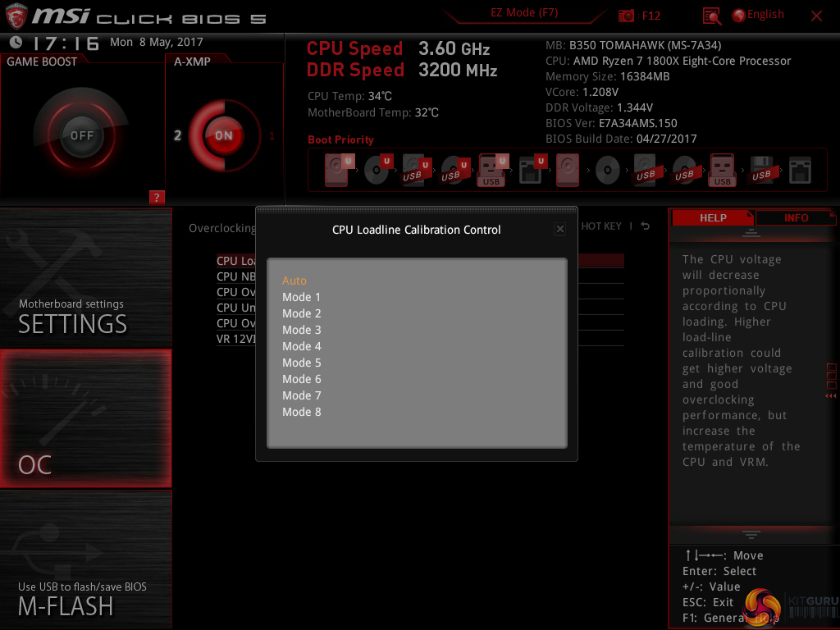Open HOT KEY list

(x=601, y=226)
